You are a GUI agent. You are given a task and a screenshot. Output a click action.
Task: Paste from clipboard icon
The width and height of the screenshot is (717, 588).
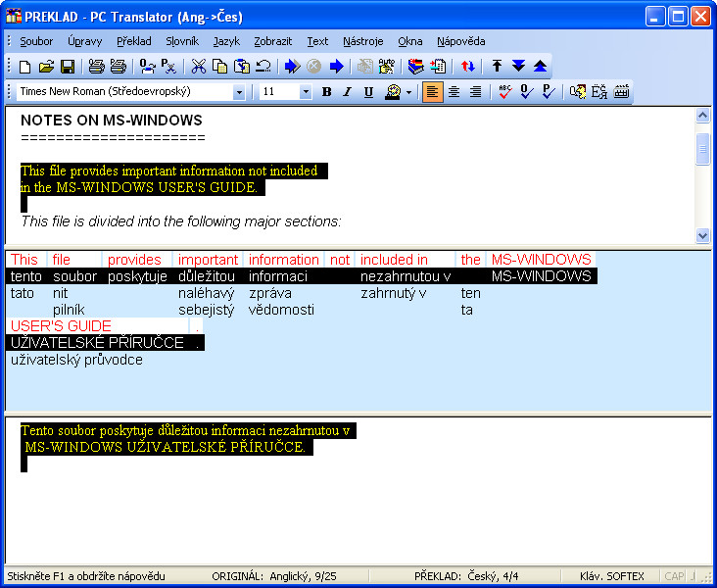tap(241, 67)
